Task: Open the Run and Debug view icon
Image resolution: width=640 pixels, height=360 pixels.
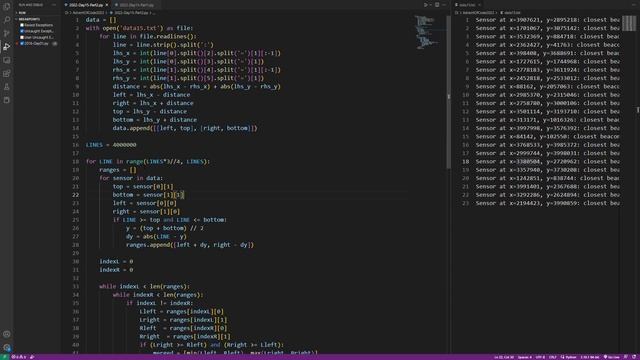Action: [7, 47]
